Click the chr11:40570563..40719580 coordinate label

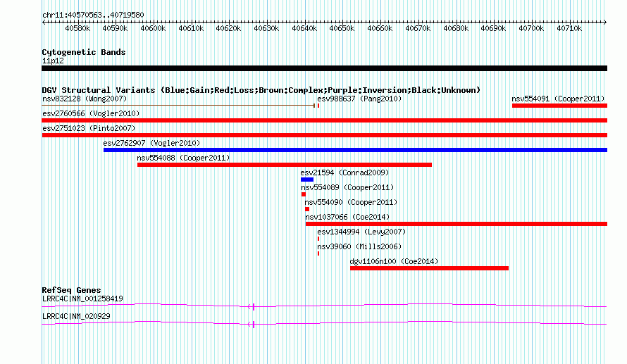93,15
